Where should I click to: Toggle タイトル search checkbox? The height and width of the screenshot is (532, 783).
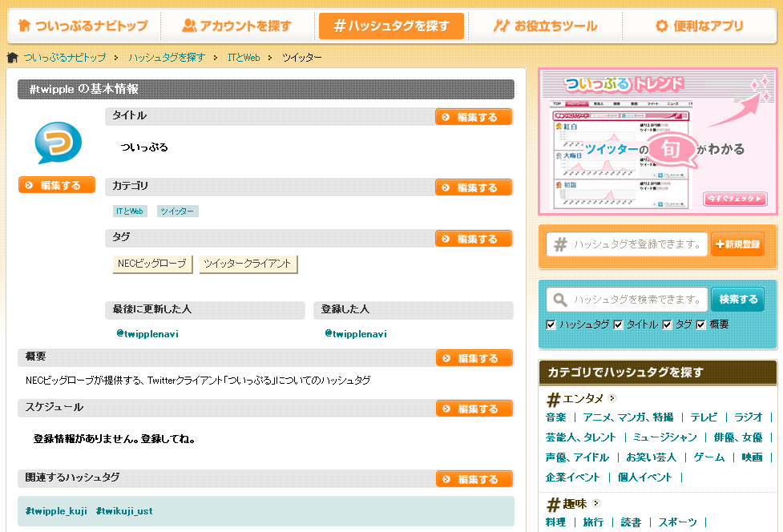point(618,325)
